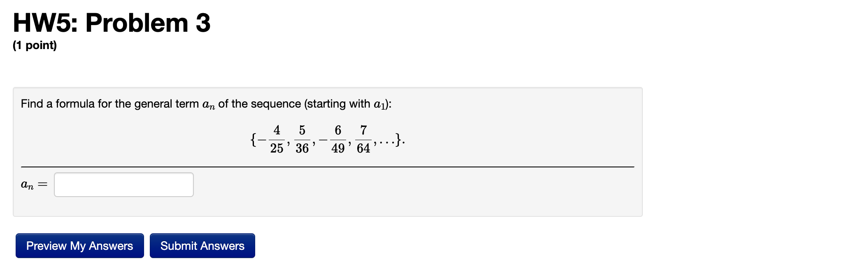
Task: Submit your answer using Submit Answers
Action: 202,246
